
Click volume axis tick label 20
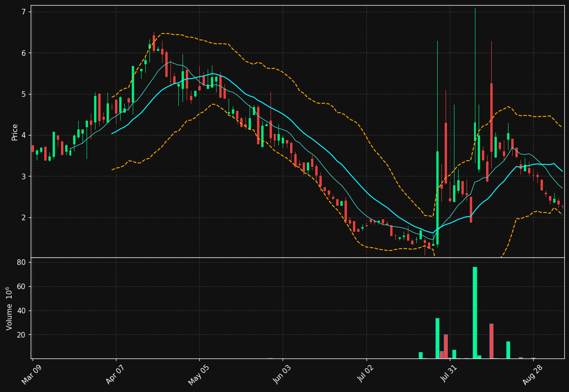coord(21,335)
